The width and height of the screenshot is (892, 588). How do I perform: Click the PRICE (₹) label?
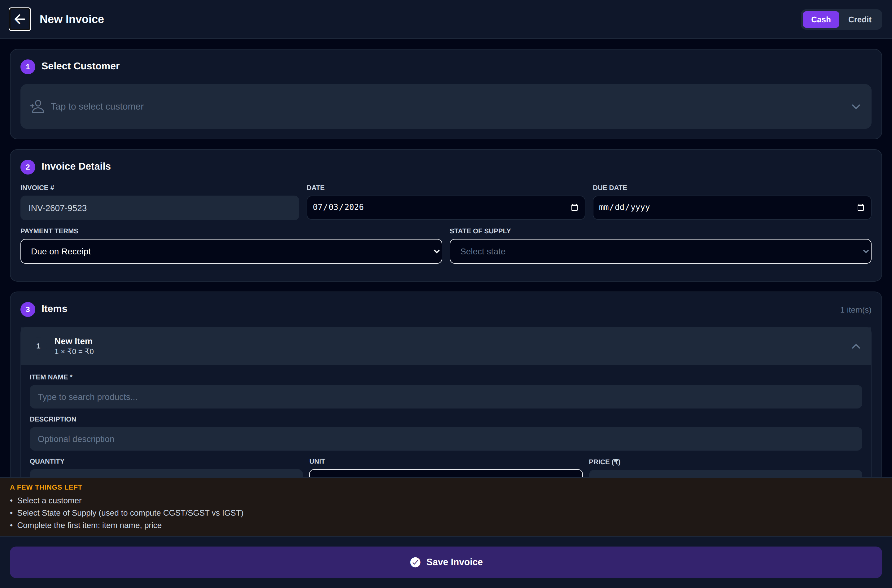pyautogui.click(x=604, y=462)
